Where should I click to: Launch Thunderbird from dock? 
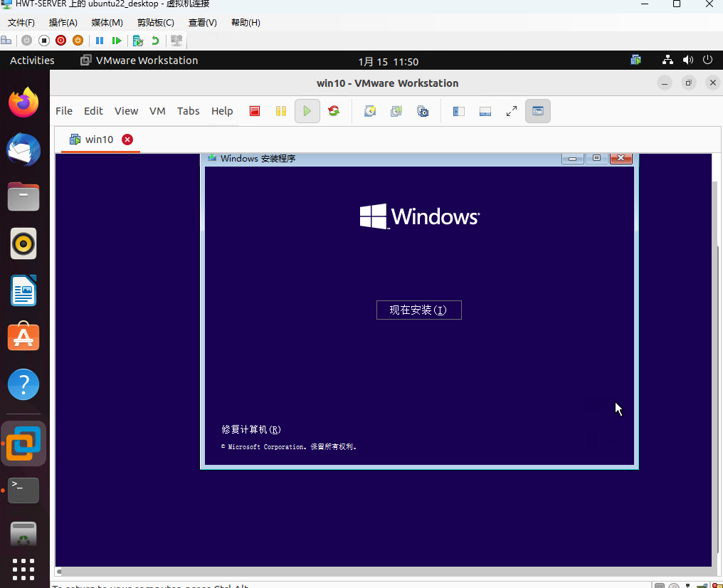coord(23,150)
